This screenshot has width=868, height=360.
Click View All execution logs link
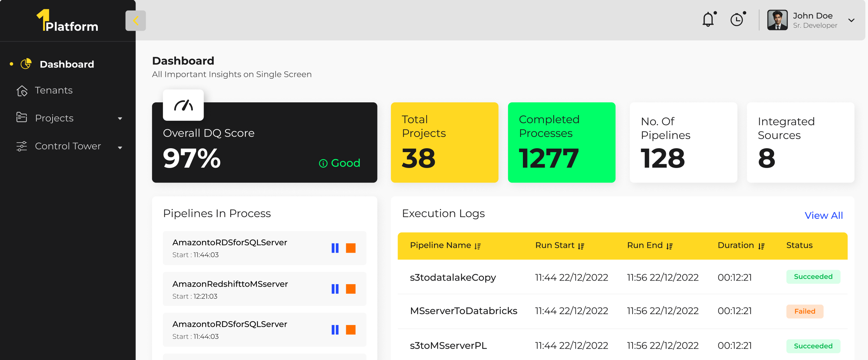click(x=824, y=215)
